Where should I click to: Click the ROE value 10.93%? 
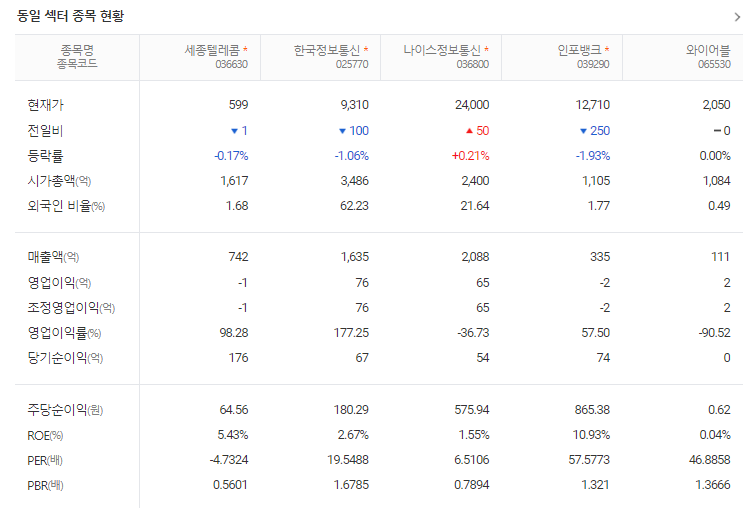coord(591,435)
